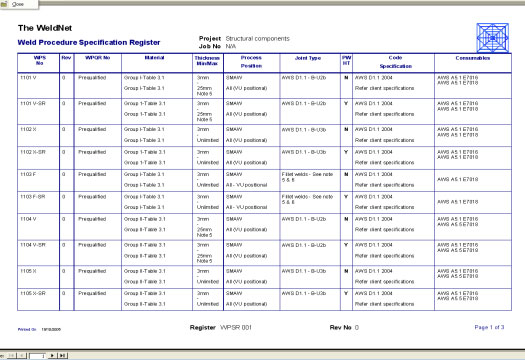Click the PWHT column header

347,60
